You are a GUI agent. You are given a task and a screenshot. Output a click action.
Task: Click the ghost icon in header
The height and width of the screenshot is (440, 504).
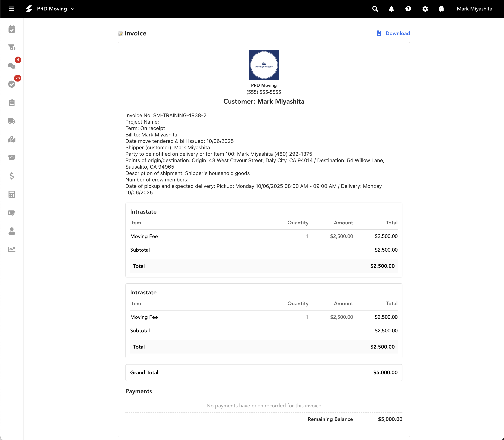pos(441,9)
